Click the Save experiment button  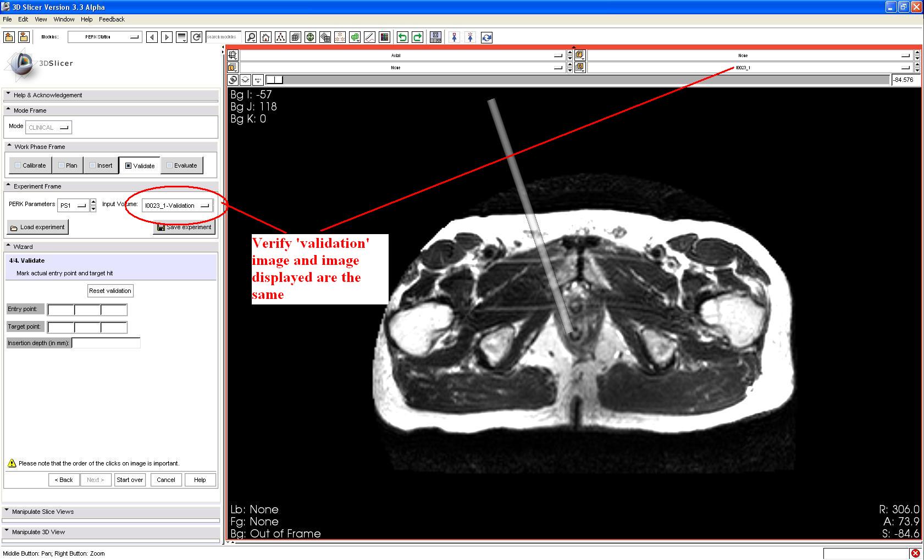pyautogui.click(x=184, y=227)
